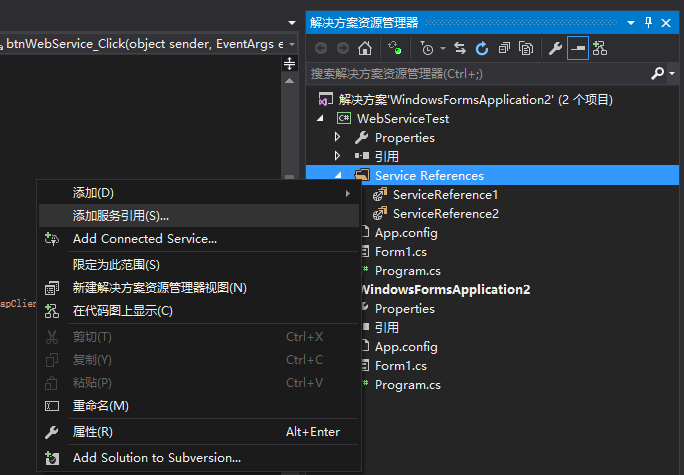The width and height of the screenshot is (684, 475).
Task: Click the greyed 复制(Y) menu entry
Action: (199, 360)
